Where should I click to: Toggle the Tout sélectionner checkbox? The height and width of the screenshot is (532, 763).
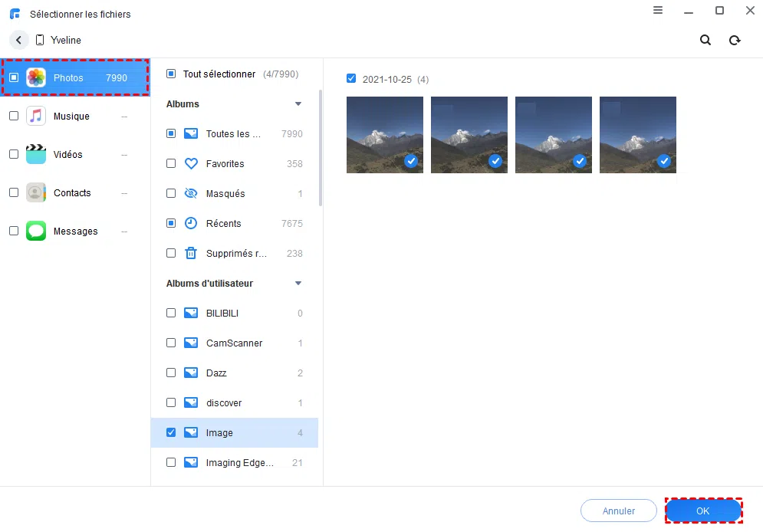click(x=171, y=74)
